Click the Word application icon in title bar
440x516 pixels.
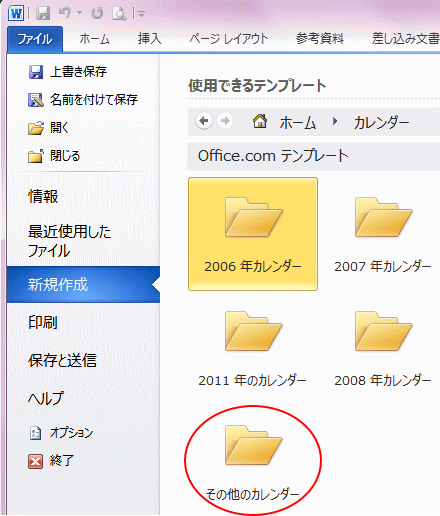[x=16, y=13]
